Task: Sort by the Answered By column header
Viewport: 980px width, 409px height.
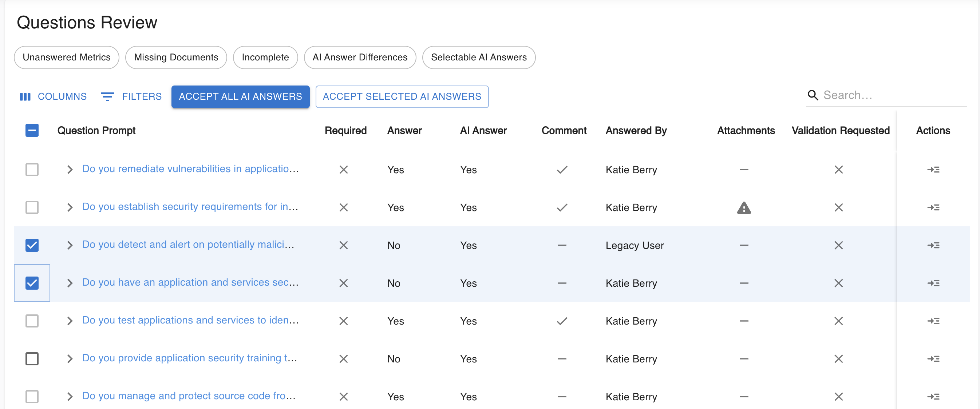Action: (x=636, y=130)
